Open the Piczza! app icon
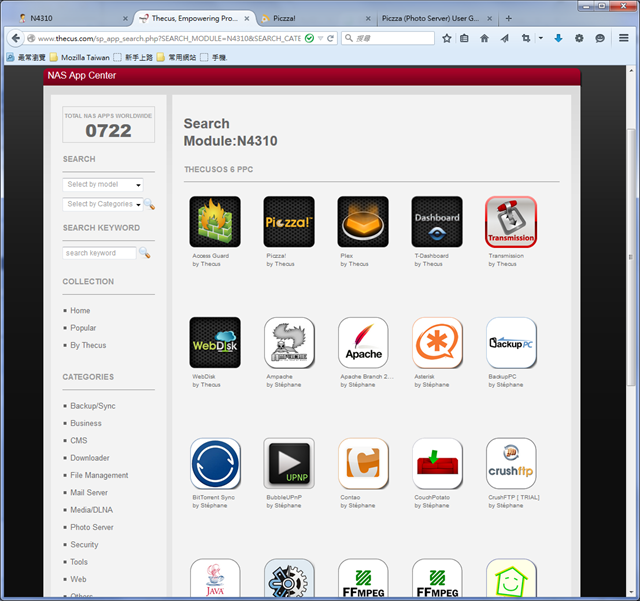 (289, 222)
